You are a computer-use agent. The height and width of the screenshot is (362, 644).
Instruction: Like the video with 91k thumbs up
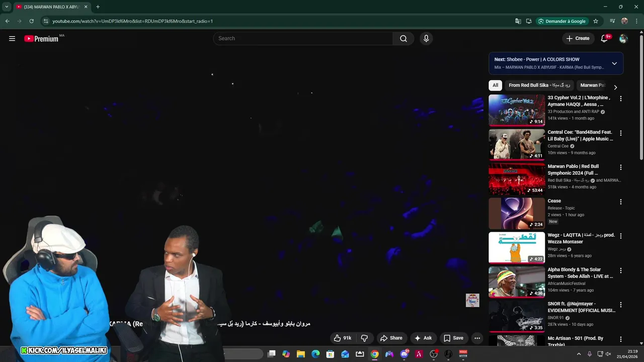(x=343, y=338)
